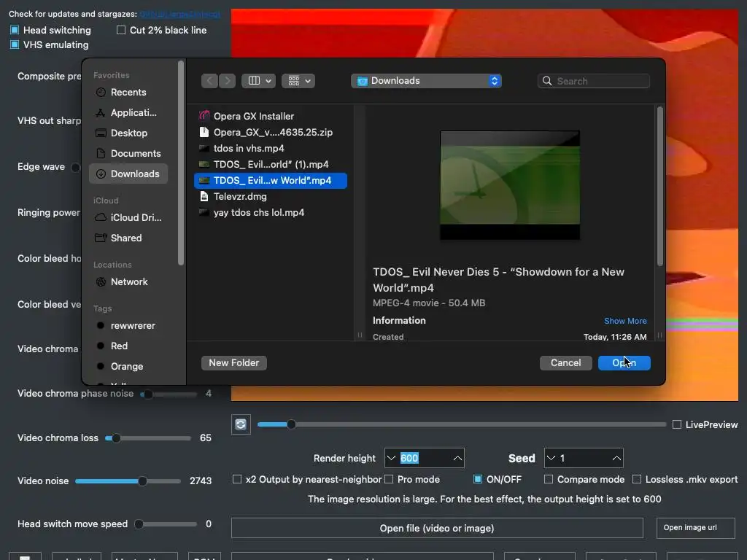Select Documents in the sidebar
747x560 pixels.
point(128,154)
